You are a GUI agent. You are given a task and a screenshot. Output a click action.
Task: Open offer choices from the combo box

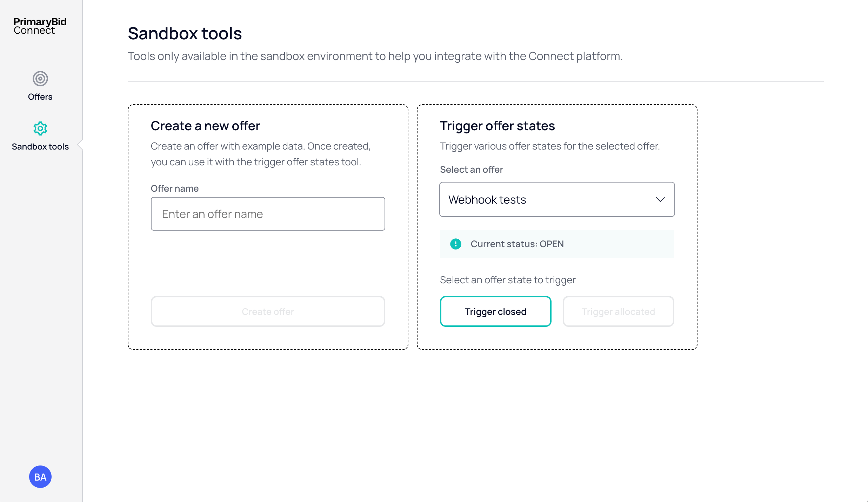coord(557,199)
